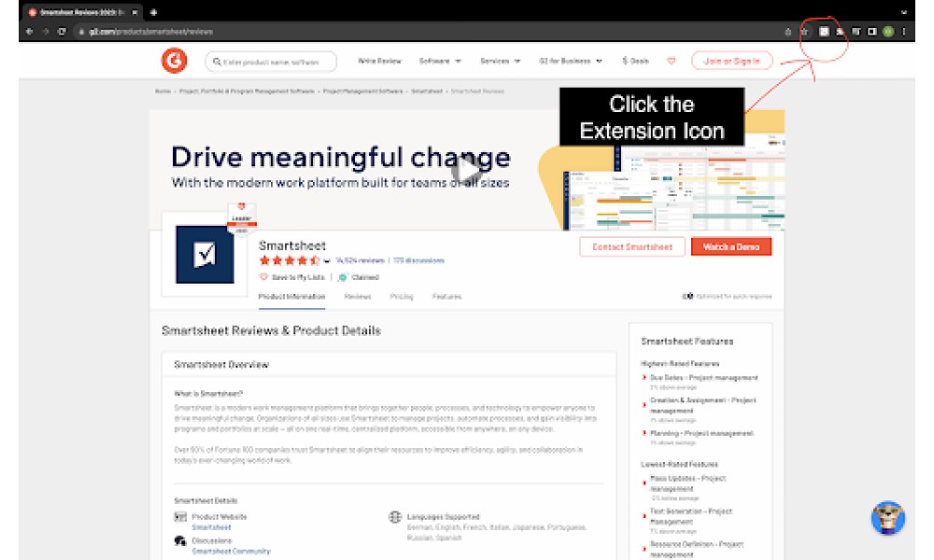The image size is (934, 560).
Task: Click the Watch a Demo button
Action: point(731,246)
